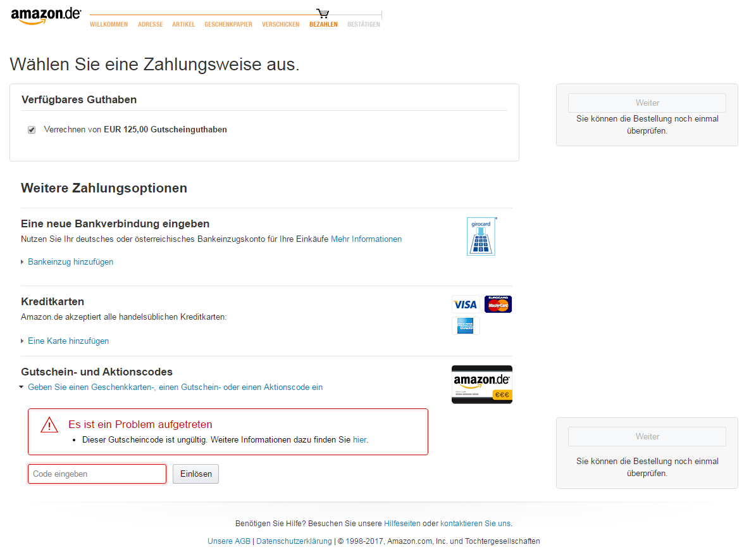Open the Datenschutzerklärung link
The height and width of the screenshot is (554, 756).
coord(294,541)
